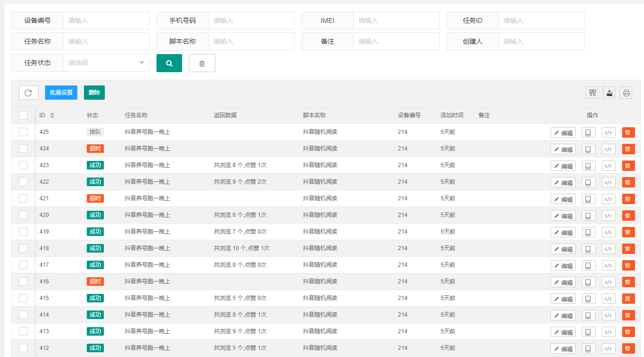Open code icon for row 421
Viewport: 644px width, 357px height.
click(608, 199)
